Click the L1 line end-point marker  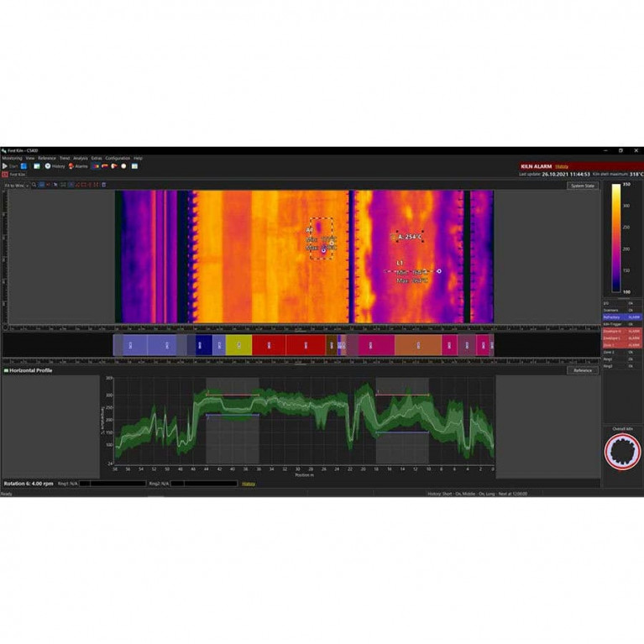[439, 271]
